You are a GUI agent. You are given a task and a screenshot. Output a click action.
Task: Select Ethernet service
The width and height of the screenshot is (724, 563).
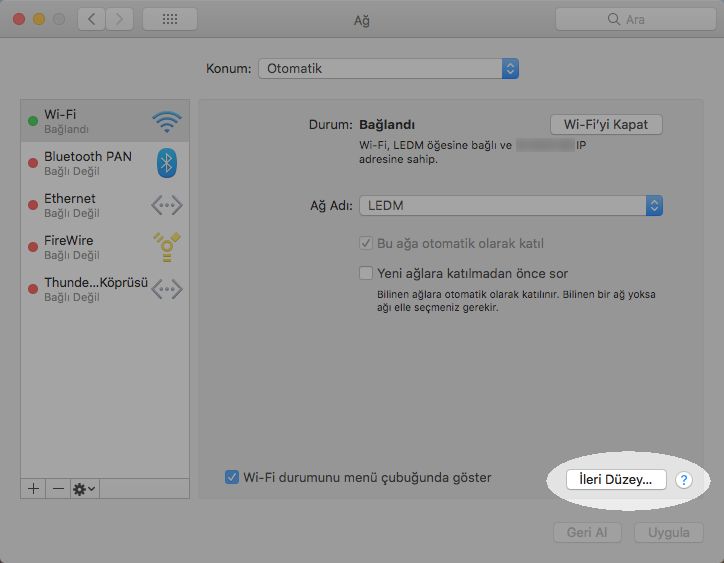(105, 205)
